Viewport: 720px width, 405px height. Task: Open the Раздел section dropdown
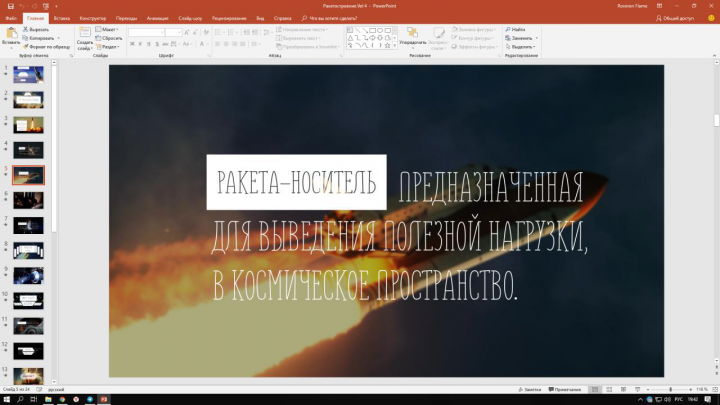[108, 47]
